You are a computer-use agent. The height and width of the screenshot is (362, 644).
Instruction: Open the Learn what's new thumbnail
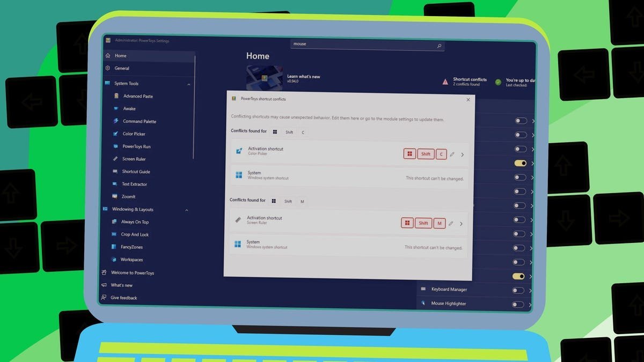[x=264, y=78]
